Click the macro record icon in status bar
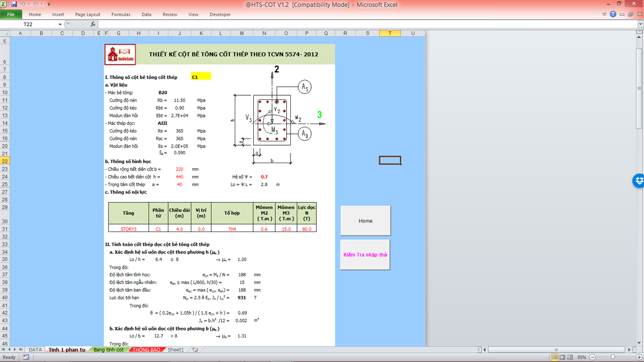644x362 pixels. (x=25, y=357)
